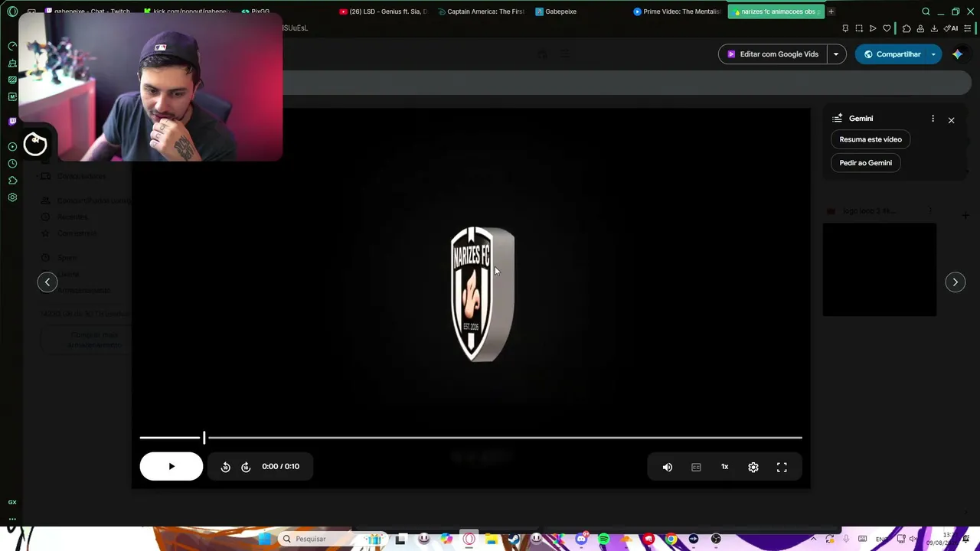Open Spotify from the taskbar
The image size is (980, 551).
pyautogui.click(x=603, y=539)
